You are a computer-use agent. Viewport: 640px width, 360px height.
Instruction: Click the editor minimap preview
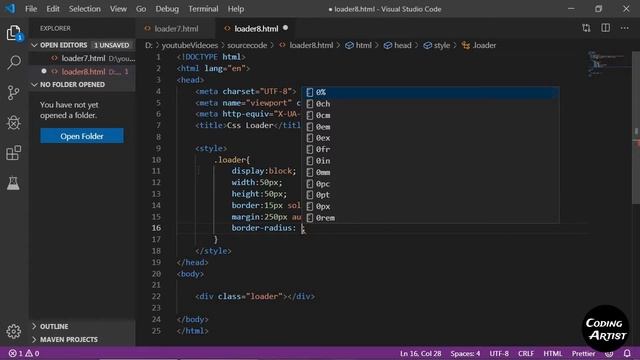608,63
